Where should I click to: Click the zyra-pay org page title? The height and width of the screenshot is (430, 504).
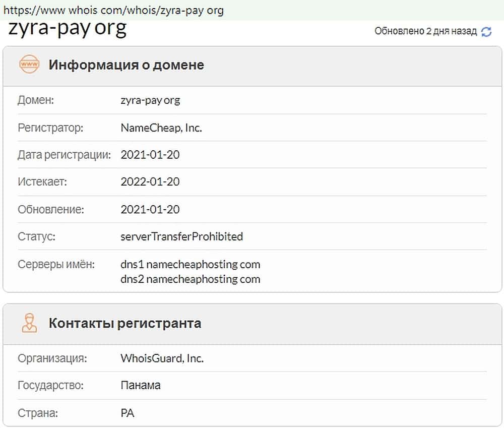pyautogui.click(x=68, y=29)
